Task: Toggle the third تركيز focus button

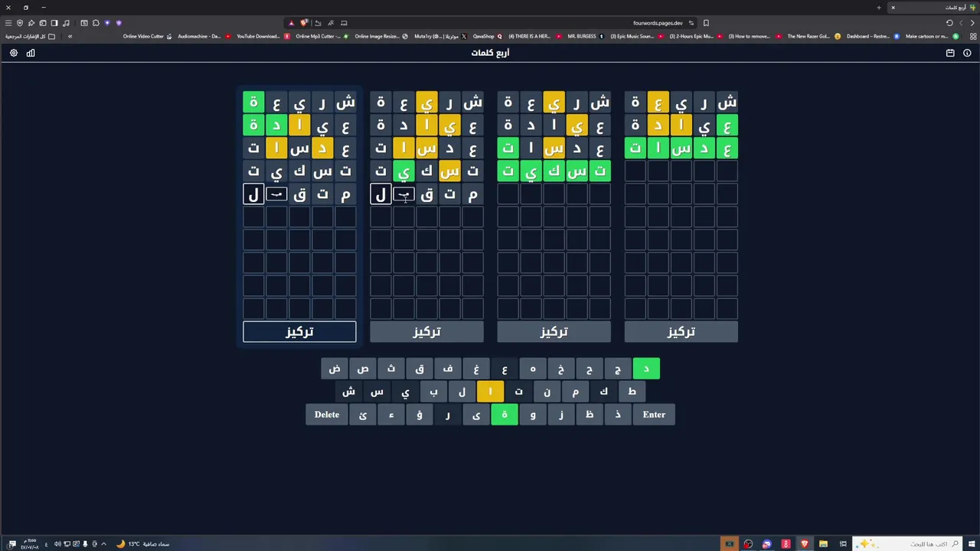Action: pos(554,331)
